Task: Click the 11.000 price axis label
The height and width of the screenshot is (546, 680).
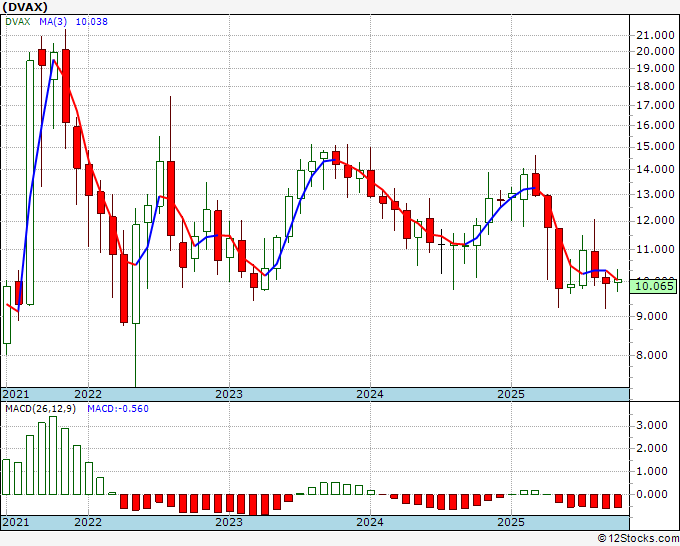Action: (x=655, y=249)
